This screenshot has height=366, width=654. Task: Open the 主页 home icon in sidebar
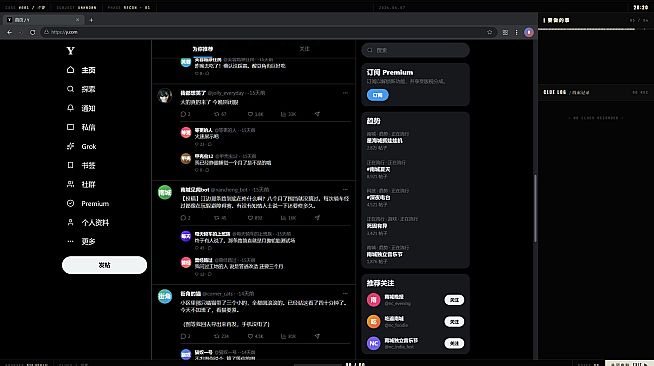[x=70, y=70]
